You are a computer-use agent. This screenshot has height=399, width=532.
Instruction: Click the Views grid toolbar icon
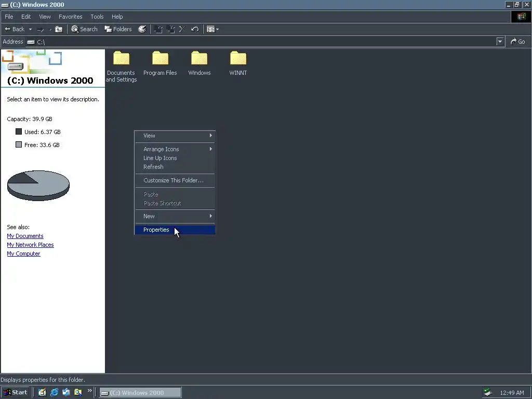(210, 29)
